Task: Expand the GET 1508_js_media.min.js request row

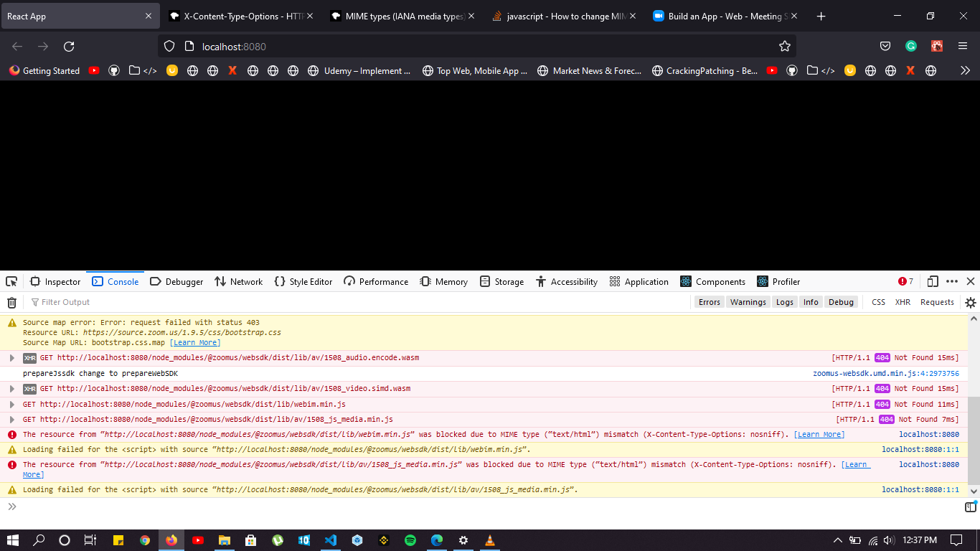Action: pyautogui.click(x=11, y=419)
